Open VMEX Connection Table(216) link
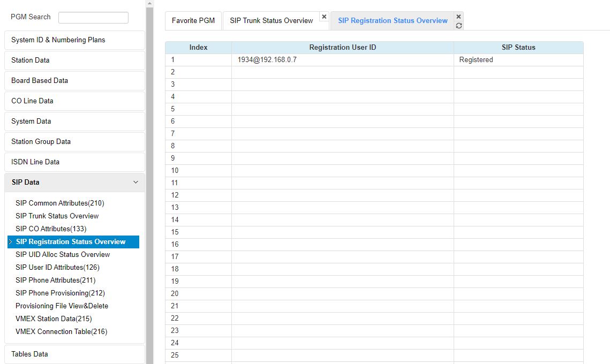Screen dimensions: 610x364 (61, 332)
